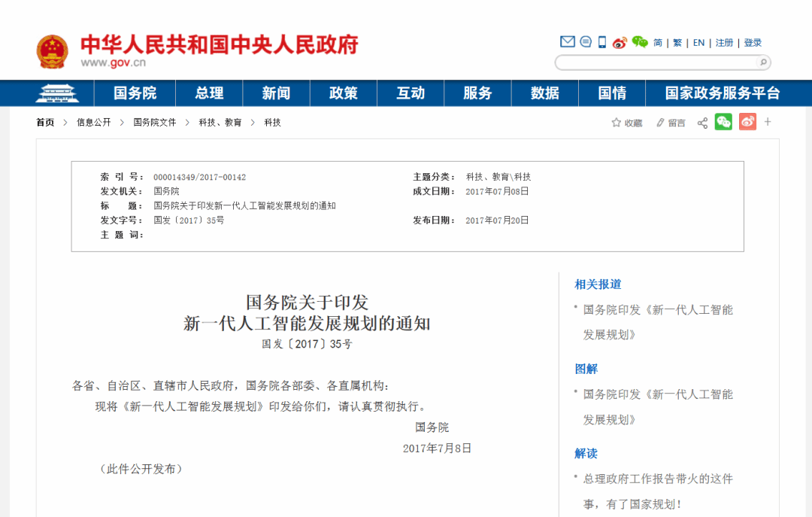Click the share network icon
This screenshot has height=517, width=812.
(x=702, y=123)
